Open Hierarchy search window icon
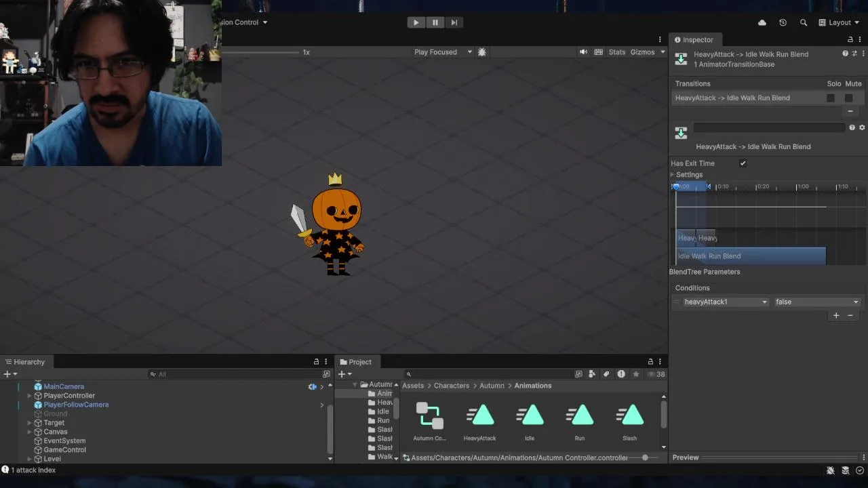This screenshot has height=488, width=868. click(326, 374)
